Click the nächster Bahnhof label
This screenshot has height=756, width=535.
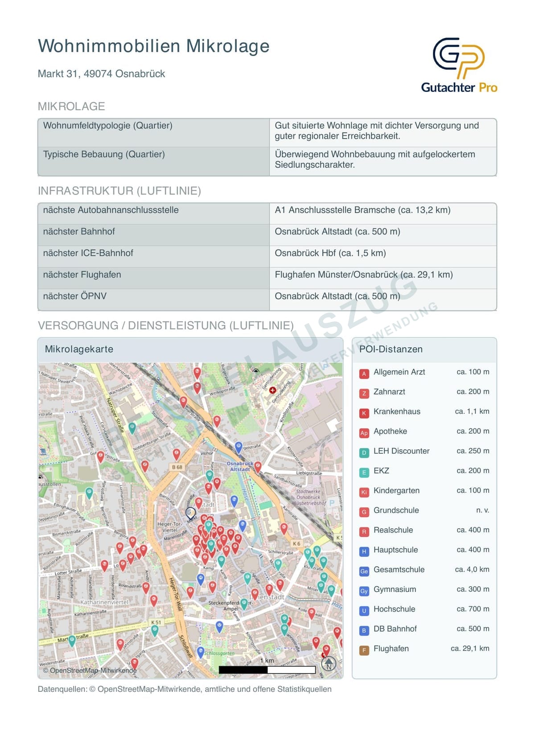79,231
